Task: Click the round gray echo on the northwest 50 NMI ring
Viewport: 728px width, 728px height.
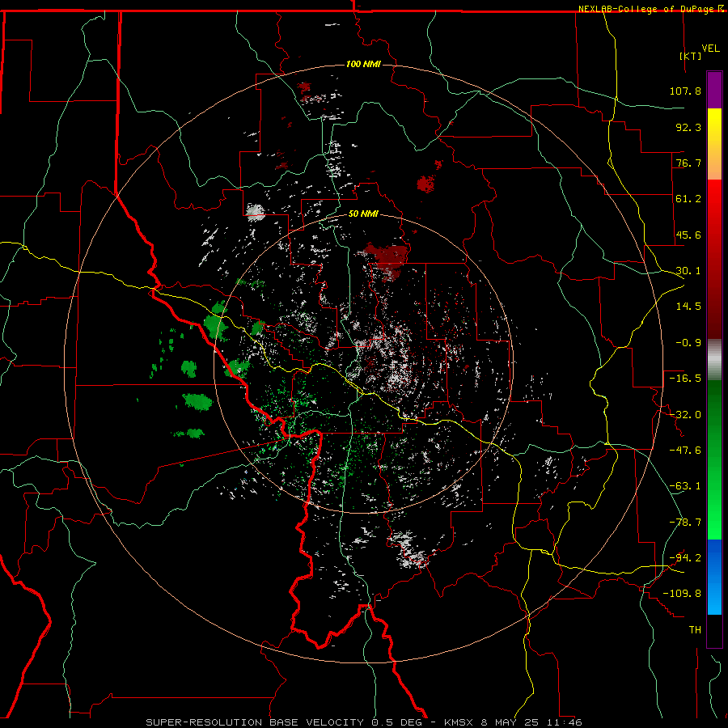Action: coord(256,212)
